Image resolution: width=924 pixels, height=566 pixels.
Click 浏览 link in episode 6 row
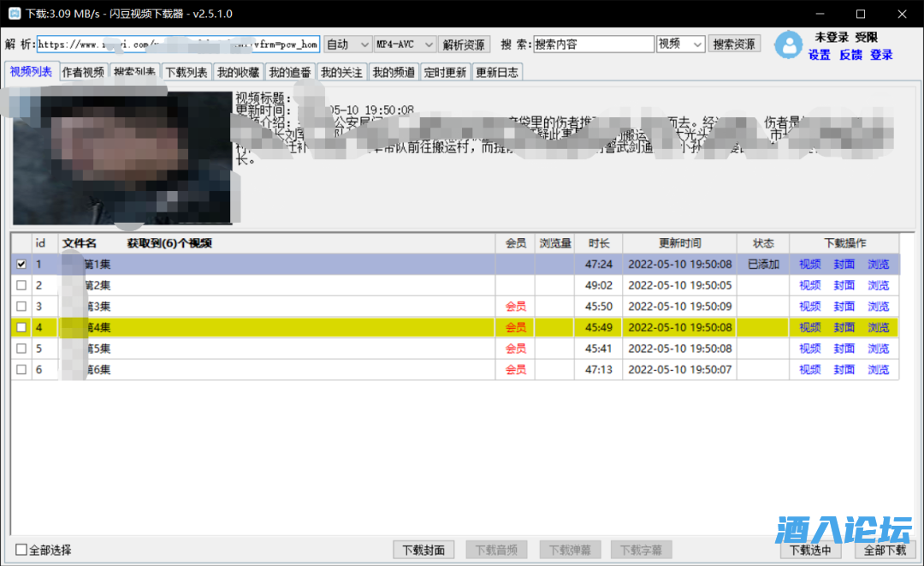878,370
